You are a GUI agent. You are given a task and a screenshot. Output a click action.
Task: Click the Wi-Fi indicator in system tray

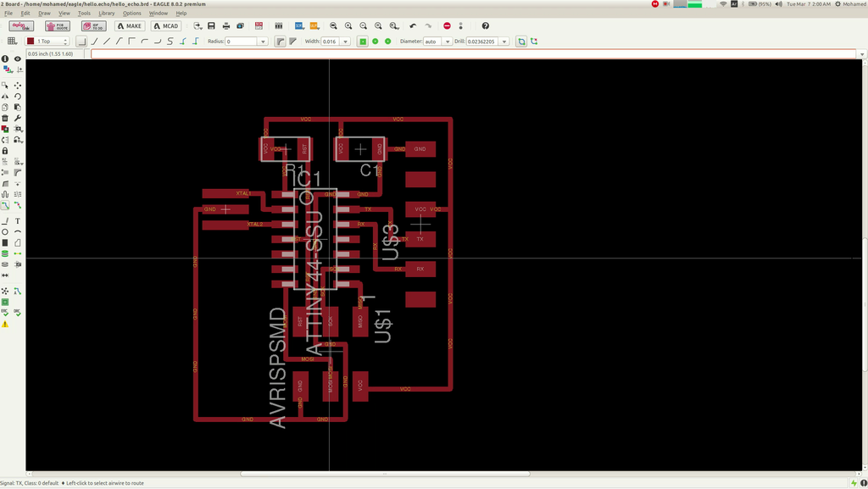(x=723, y=4)
